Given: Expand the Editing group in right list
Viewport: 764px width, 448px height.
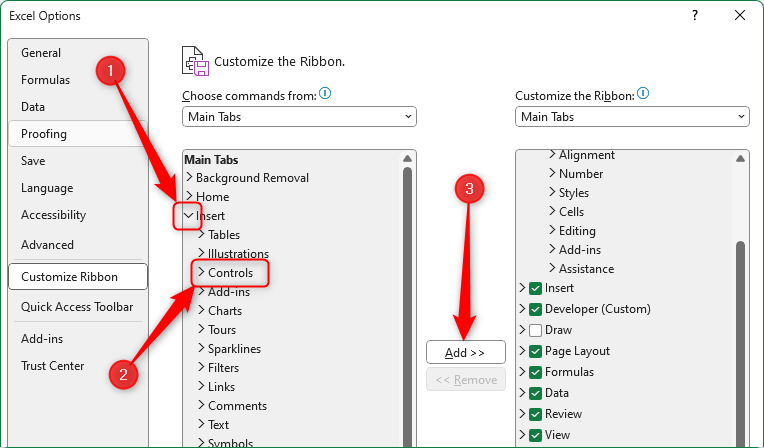Looking at the screenshot, I should click(x=552, y=230).
